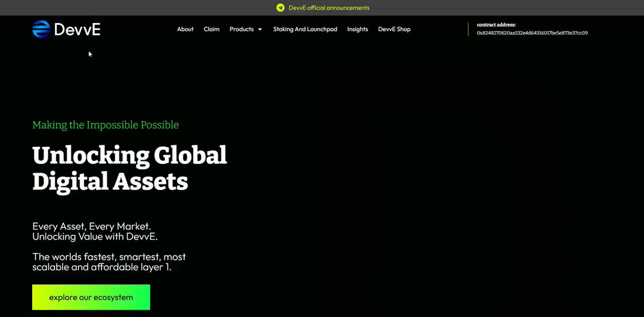
Task: Click the 'The worlds fastest, smartest' paragraph
Action: (x=109, y=261)
